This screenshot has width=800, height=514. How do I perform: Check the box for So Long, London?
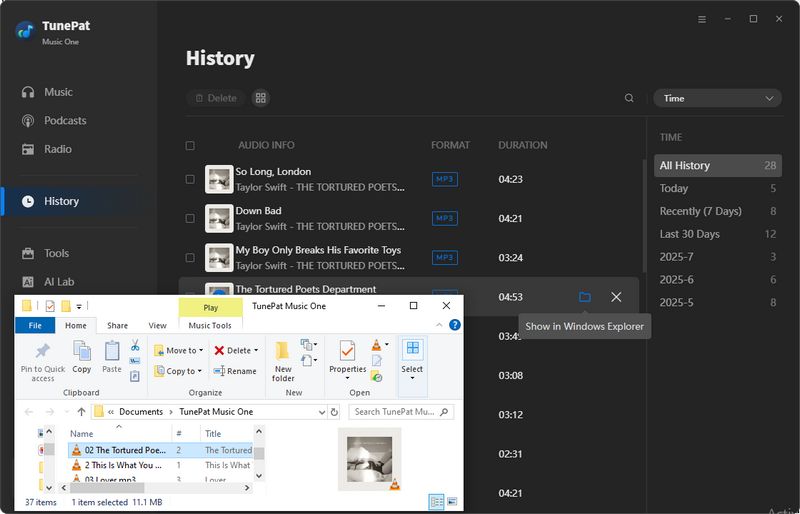click(x=190, y=179)
